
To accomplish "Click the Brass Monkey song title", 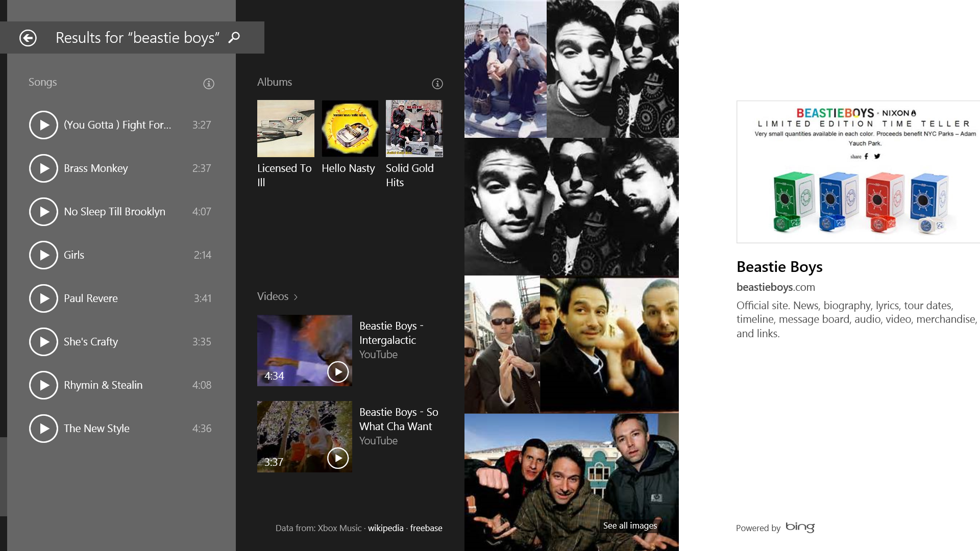I will pos(96,168).
